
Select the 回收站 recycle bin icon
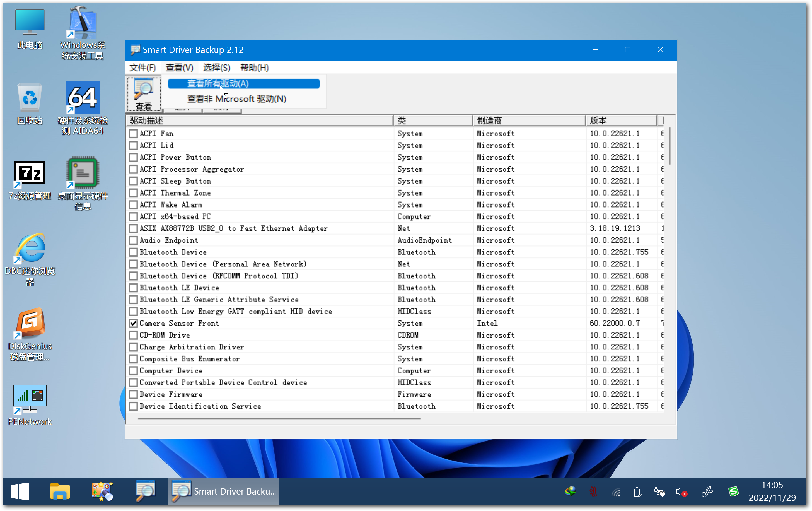pyautogui.click(x=30, y=104)
